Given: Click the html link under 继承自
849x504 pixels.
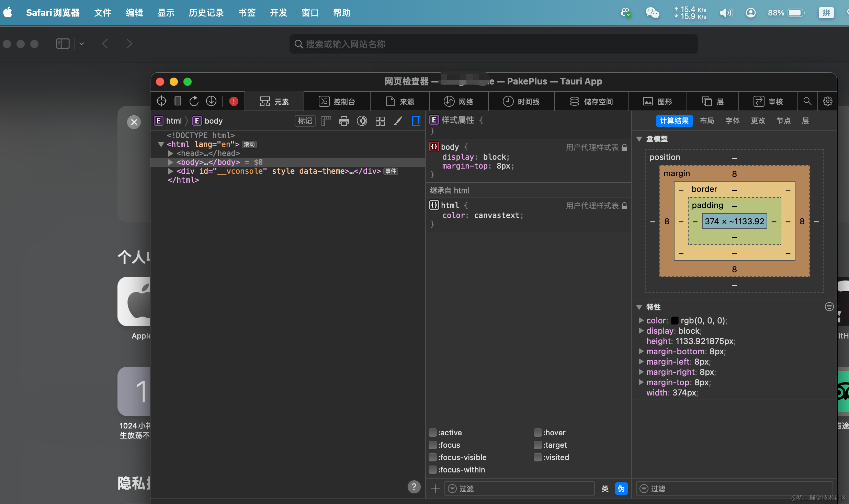Looking at the screenshot, I should tap(461, 190).
